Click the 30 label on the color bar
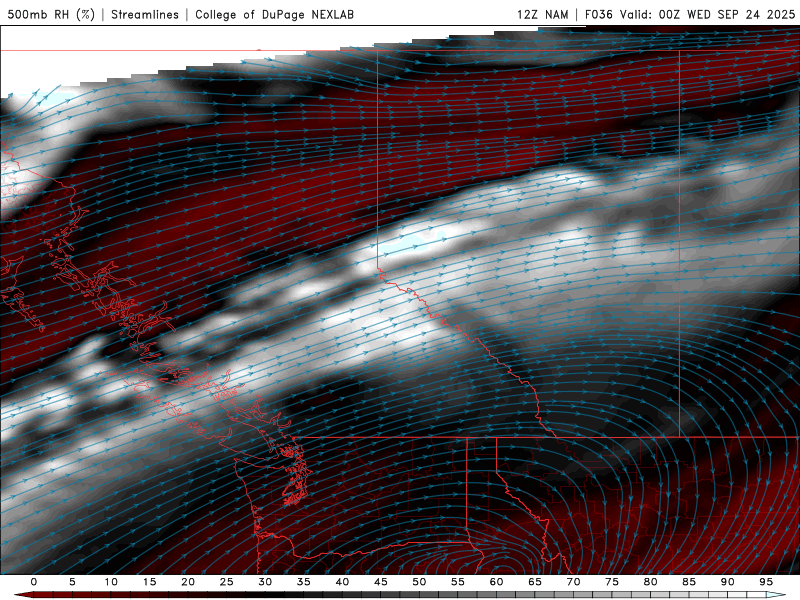Screen dimensions: 800x600 coord(265,582)
